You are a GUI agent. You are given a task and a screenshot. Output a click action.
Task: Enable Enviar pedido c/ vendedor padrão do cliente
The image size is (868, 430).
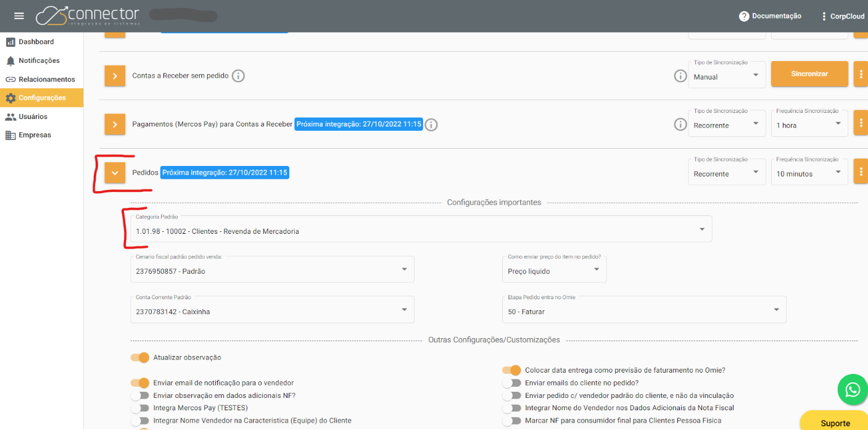click(x=511, y=395)
